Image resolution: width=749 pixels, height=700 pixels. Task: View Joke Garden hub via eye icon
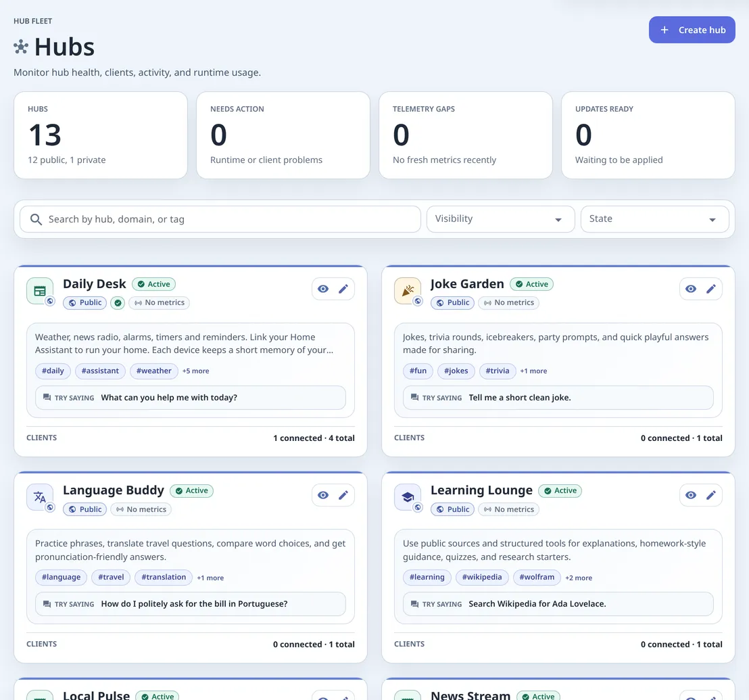(691, 289)
